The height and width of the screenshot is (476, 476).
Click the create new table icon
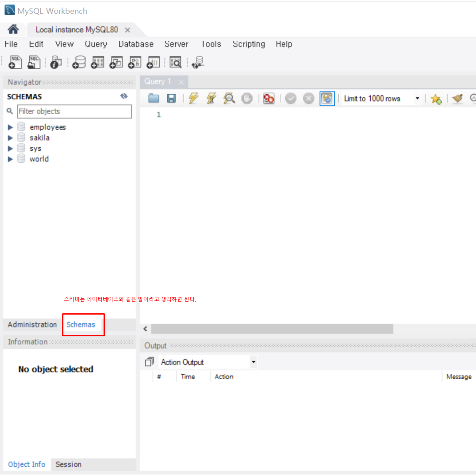[97, 62]
